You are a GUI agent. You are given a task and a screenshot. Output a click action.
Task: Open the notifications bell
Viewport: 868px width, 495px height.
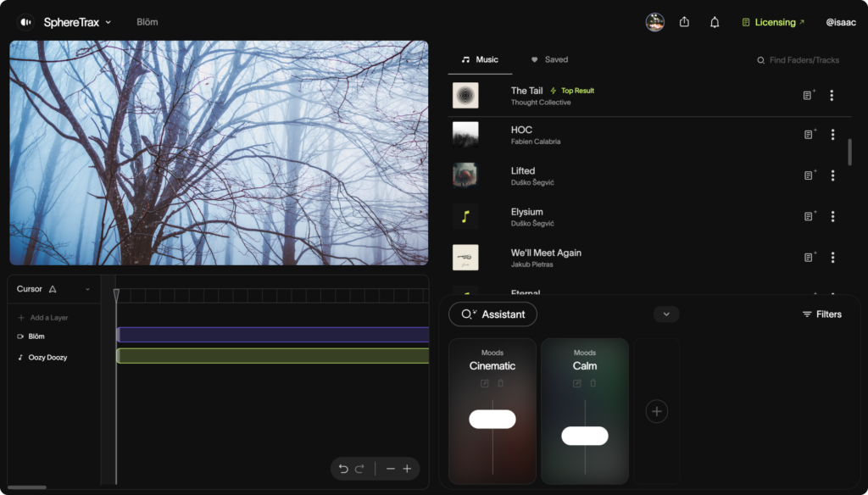pyautogui.click(x=715, y=22)
